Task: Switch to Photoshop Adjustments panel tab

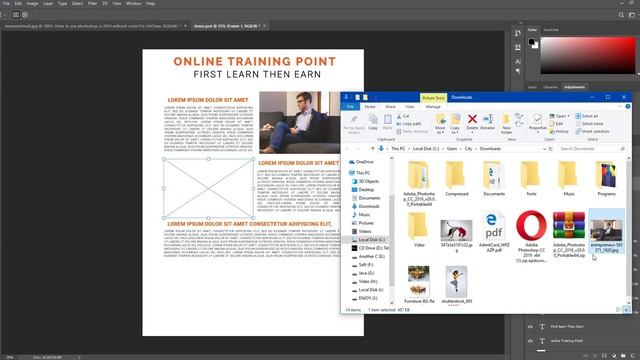Action: click(574, 87)
